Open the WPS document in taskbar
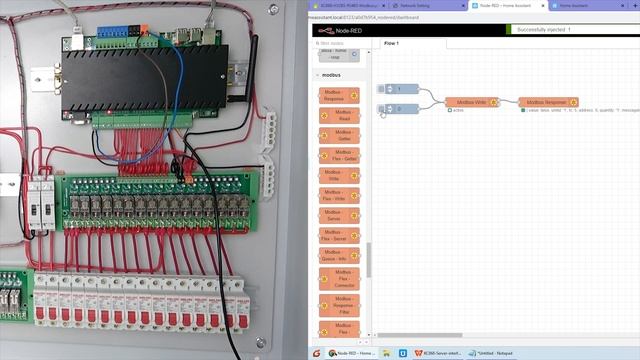This screenshot has height=360, width=640. (x=438, y=353)
